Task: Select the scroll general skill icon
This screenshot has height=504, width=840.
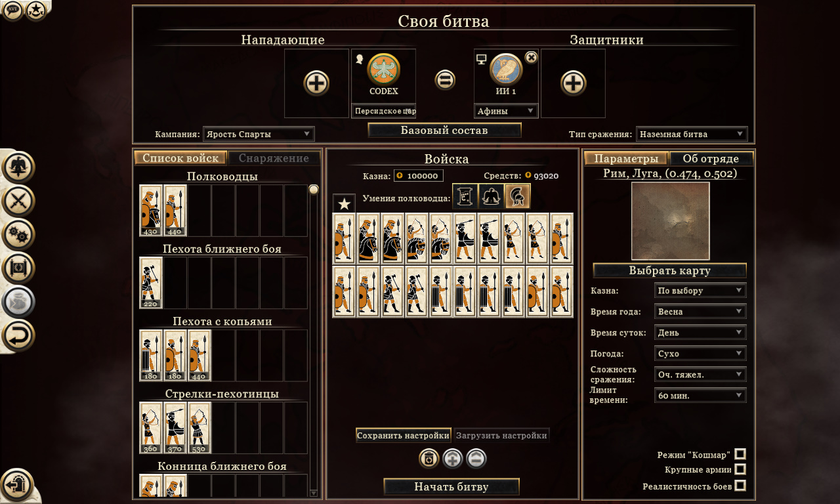Action: [465, 196]
